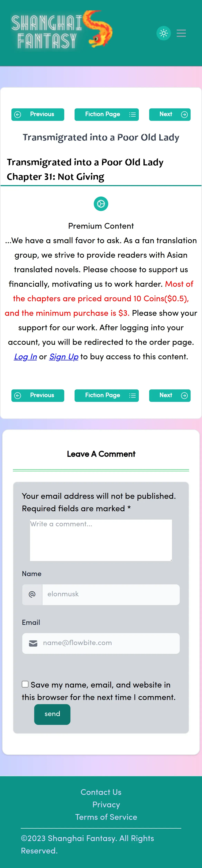This screenshot has height=868, width=202.
Task: Open the top Fiction Page button
Action: tap(103, 115)
